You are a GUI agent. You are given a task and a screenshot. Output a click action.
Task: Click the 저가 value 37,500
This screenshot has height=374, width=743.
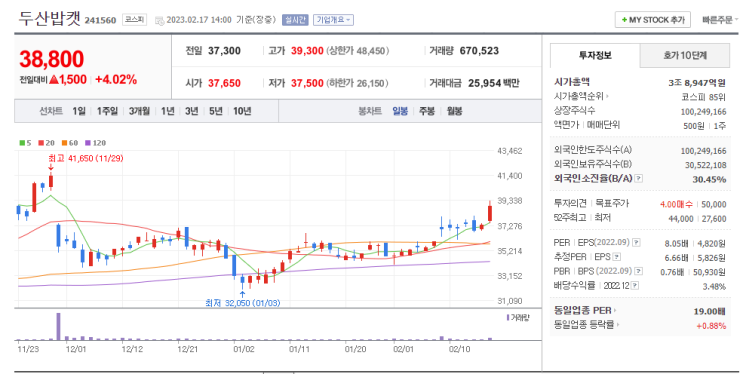(307, 83)
